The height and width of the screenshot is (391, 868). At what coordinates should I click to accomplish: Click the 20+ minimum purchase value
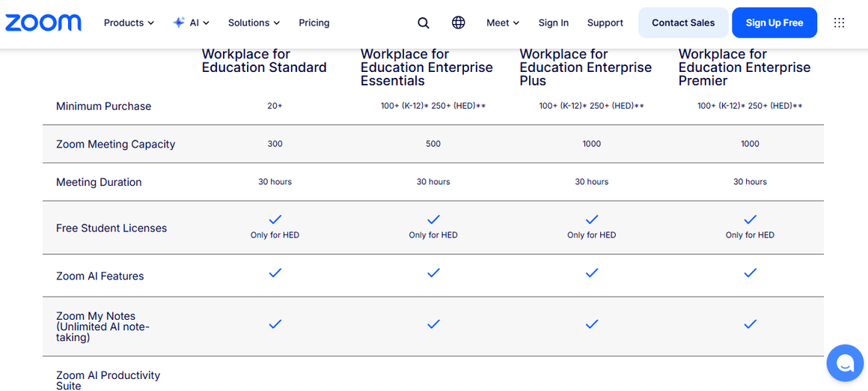click(275, 106)
